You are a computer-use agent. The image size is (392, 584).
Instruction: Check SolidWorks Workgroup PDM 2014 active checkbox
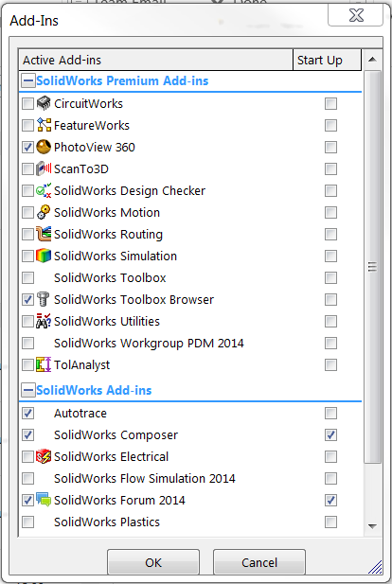point(28,343)
